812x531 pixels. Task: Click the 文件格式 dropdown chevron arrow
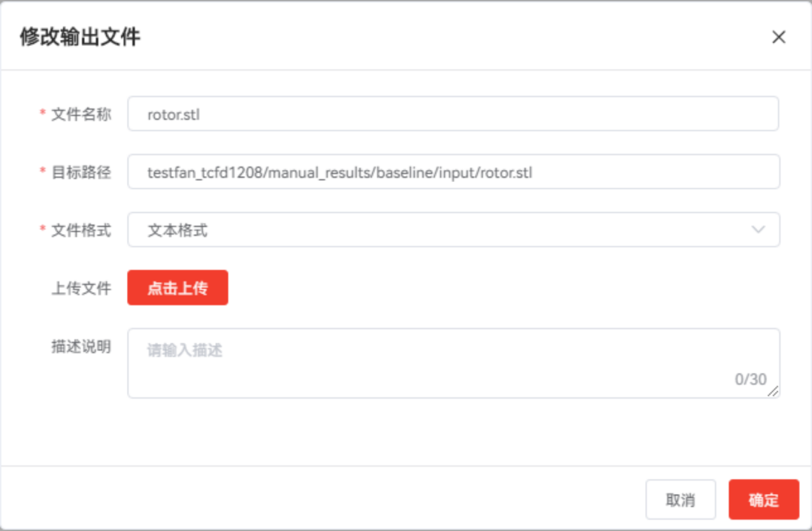tap(759, 229)
